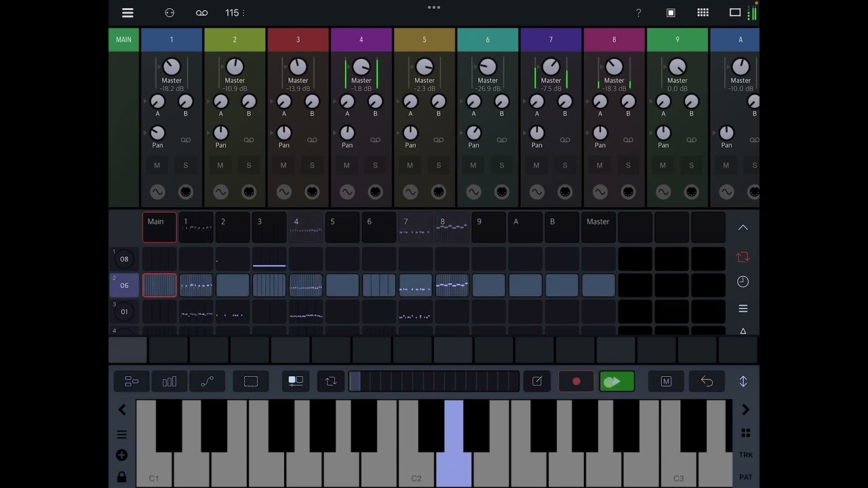Undo with the curved arrow button
The image size is (868, 488).
click(x=707, y=382)
